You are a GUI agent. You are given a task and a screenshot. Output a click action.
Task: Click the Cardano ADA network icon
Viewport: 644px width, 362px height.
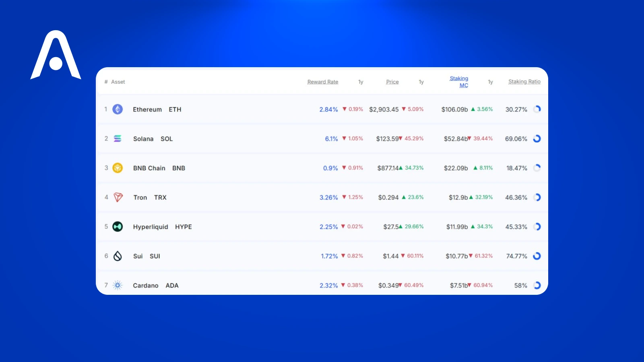pyautogui.click(x=117, y=285)
